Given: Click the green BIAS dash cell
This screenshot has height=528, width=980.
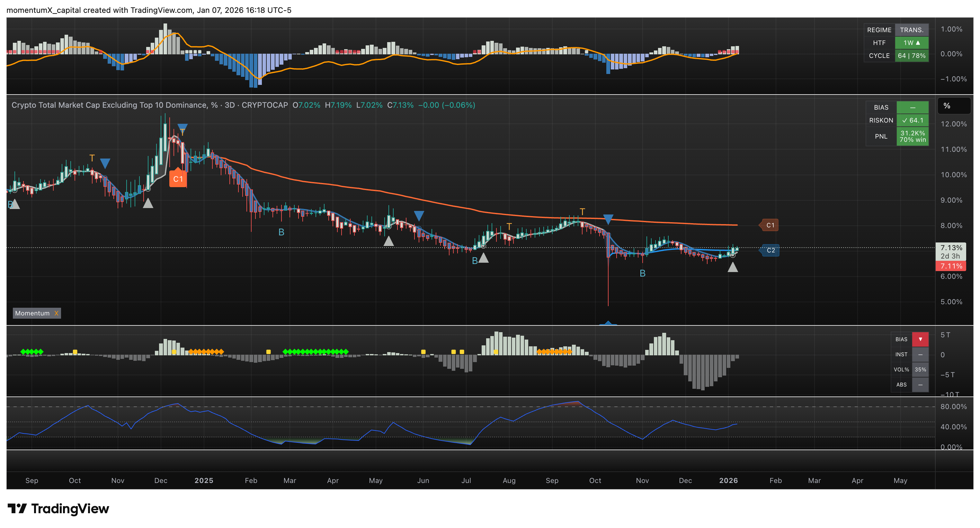Looking at the screenshot, I should tap(912, 107).
